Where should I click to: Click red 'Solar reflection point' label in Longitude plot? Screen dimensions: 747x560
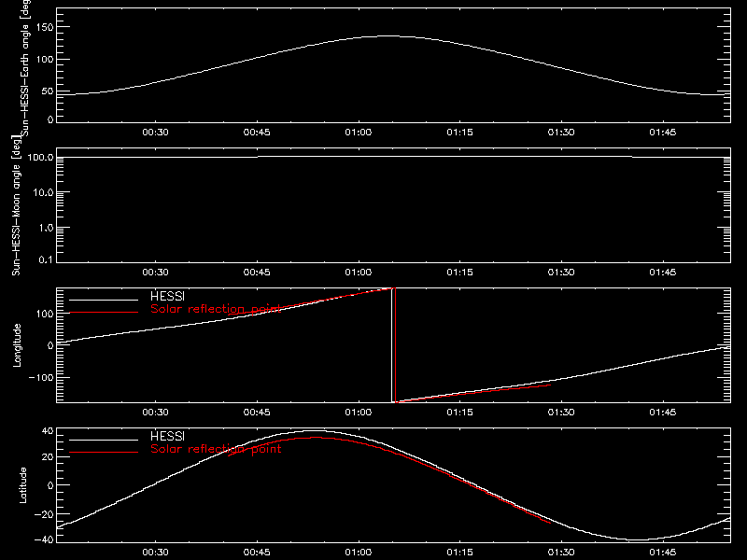(216, 309)
